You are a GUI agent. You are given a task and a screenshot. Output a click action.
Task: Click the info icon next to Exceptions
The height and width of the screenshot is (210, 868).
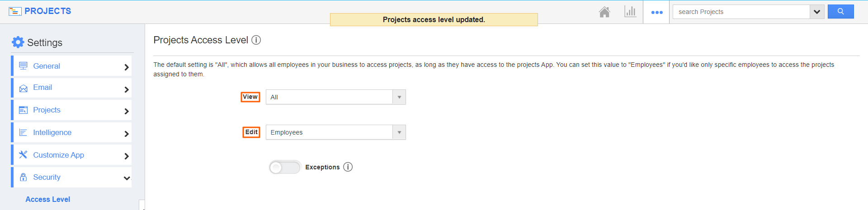[x=348, y=167]
